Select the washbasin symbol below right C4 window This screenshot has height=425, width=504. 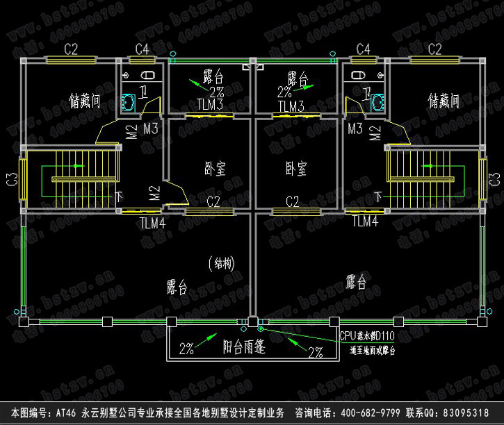coord(359,76)
